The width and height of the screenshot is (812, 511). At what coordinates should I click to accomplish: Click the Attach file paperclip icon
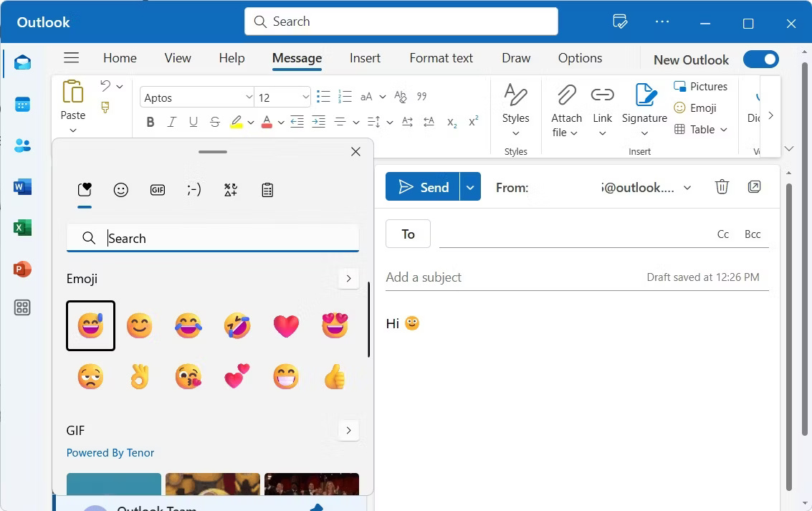click(x=566, y=96)
